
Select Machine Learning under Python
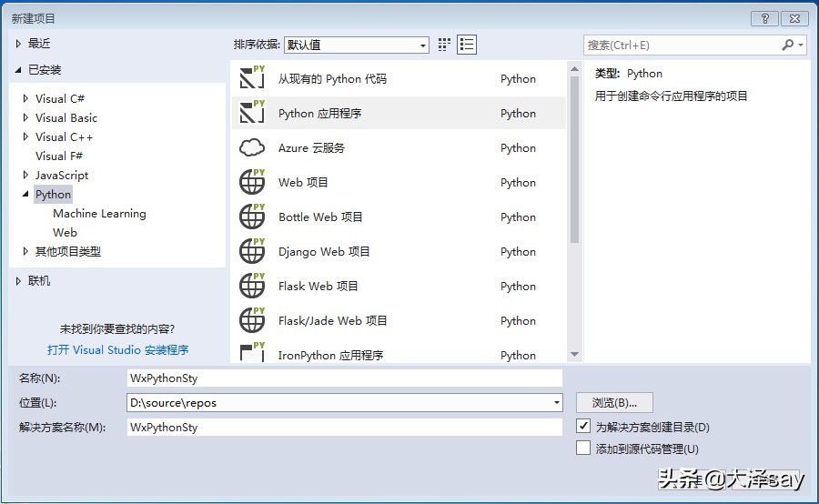pyautogui.click(x=99, y=213)
